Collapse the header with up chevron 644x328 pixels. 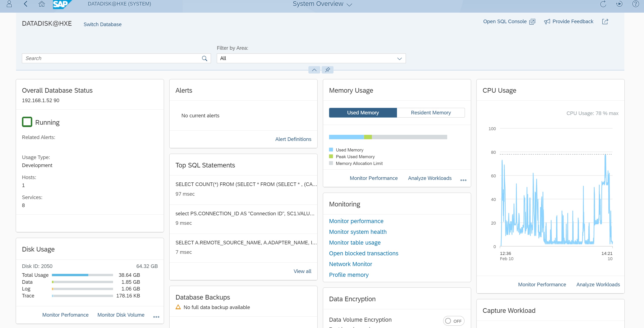314,70
